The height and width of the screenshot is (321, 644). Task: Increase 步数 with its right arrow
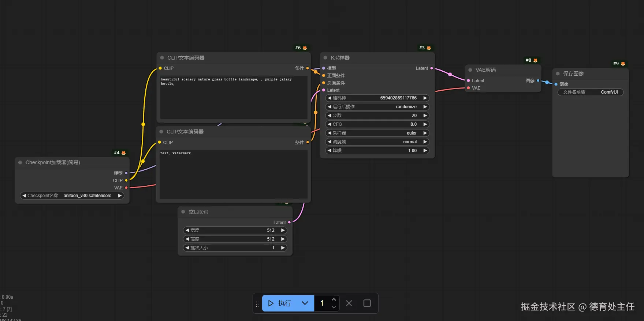(x=425, y=116)
